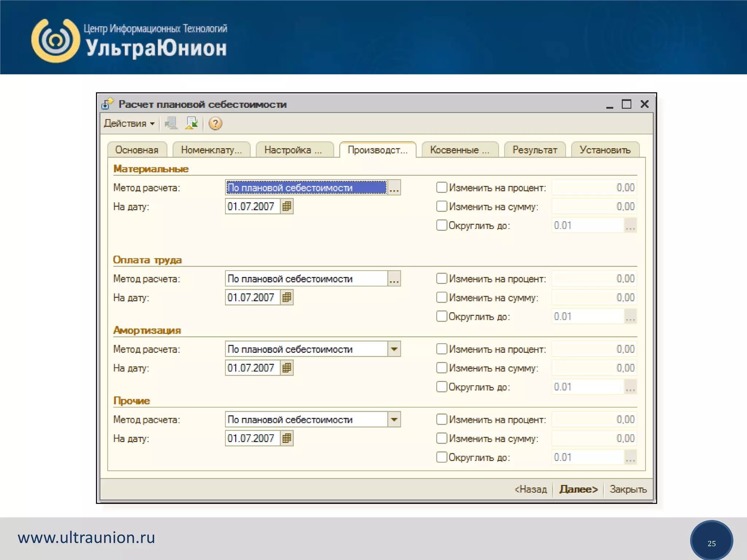Click ellipsis of Материальные Округлить до field
This screenshot has height=560, width=747.
pos(630,225)
